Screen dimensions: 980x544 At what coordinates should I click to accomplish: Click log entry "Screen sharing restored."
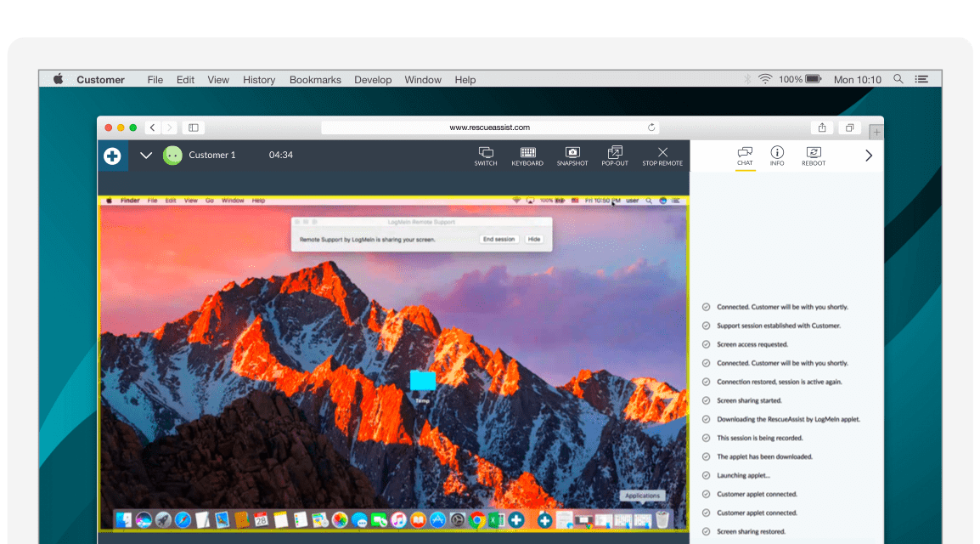click(752, 532)
